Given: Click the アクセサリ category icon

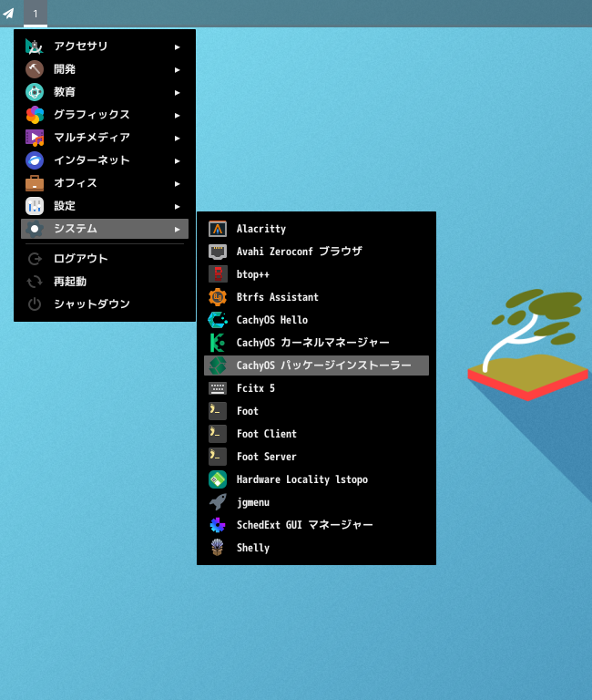Looking at the screenshot, I should pos(35,46).
